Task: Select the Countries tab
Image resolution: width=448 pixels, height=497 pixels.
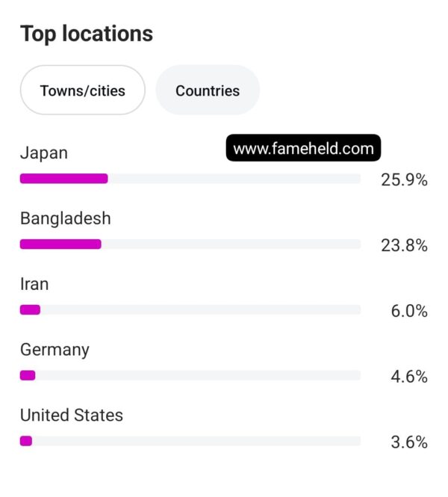Action: tap(208, 90)
